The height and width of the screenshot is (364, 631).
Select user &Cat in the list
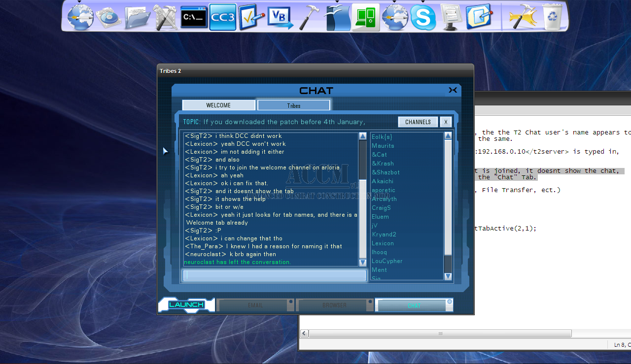(380, 155)
